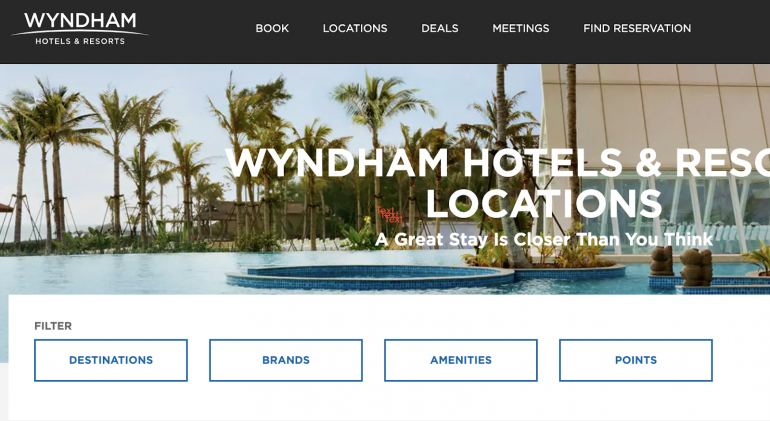Screen dimensions: 770x421
Task: Click the FILTER label
Action: (x=53, y=326)
